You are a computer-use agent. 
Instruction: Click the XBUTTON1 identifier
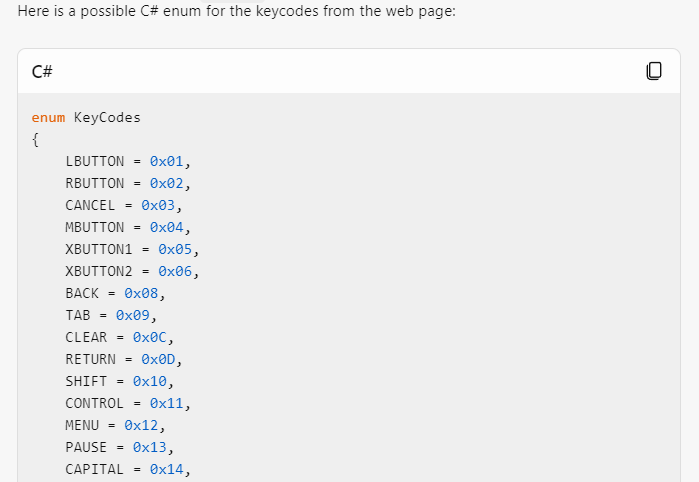99,249
